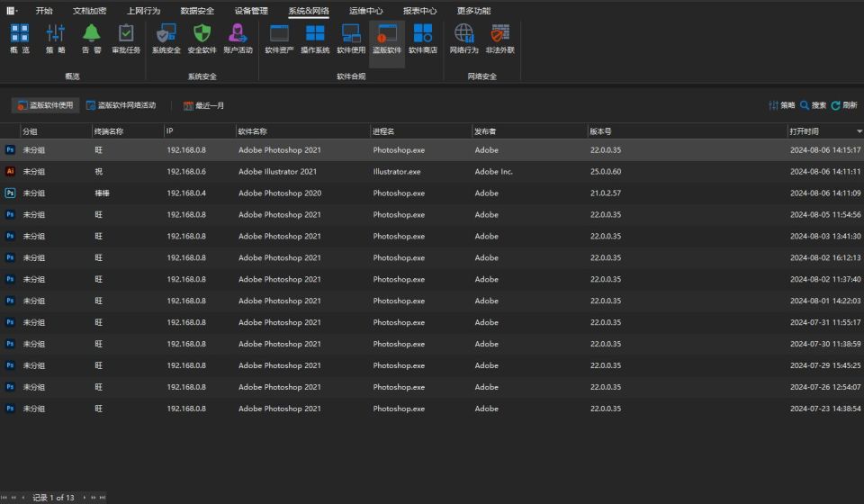Toggle sort arrow on 打开时间 column
The image size is (864, 504).
859,131
